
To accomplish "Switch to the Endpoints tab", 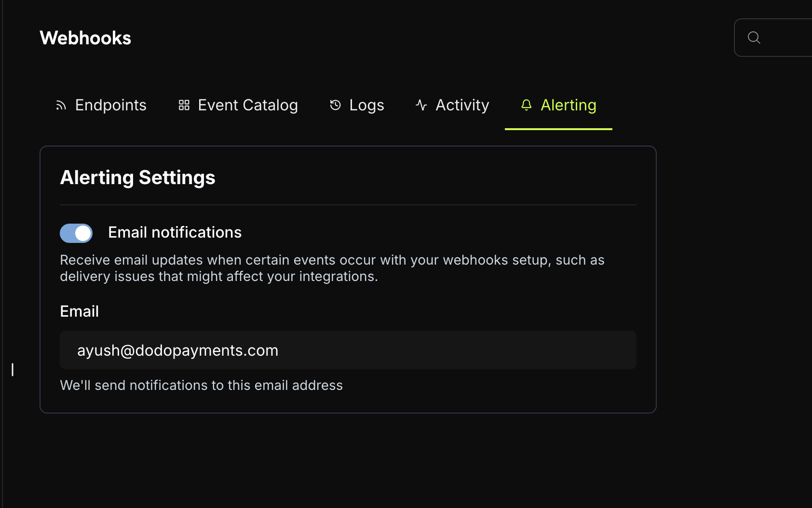I will point(110,105).
